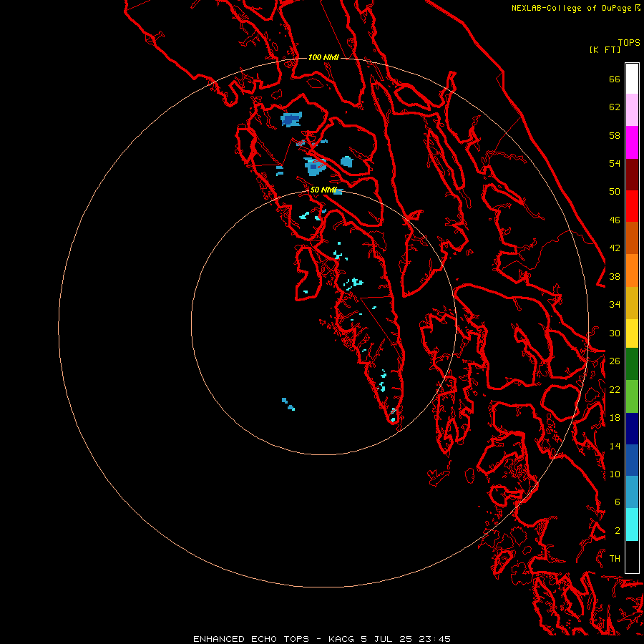This screenshot has width=644, height=644.
Task: Click the ENHANCED ECHO TOPS product name text
Action: coord(251,639)
